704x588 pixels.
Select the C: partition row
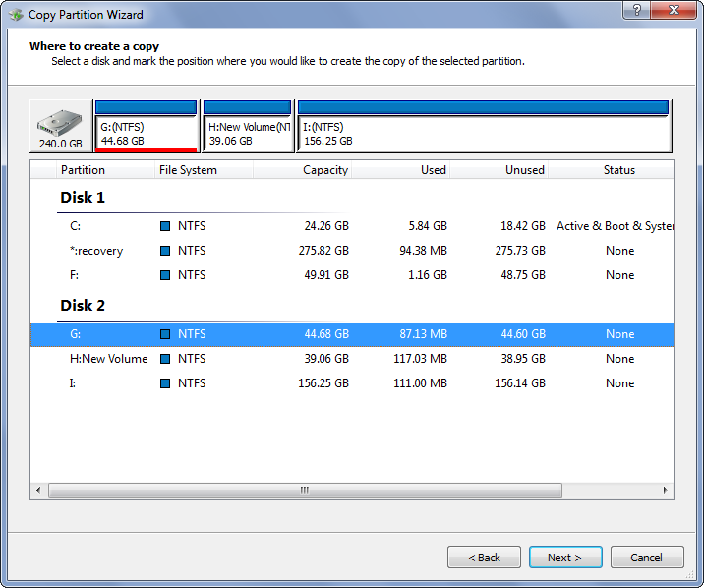[352, 226]
